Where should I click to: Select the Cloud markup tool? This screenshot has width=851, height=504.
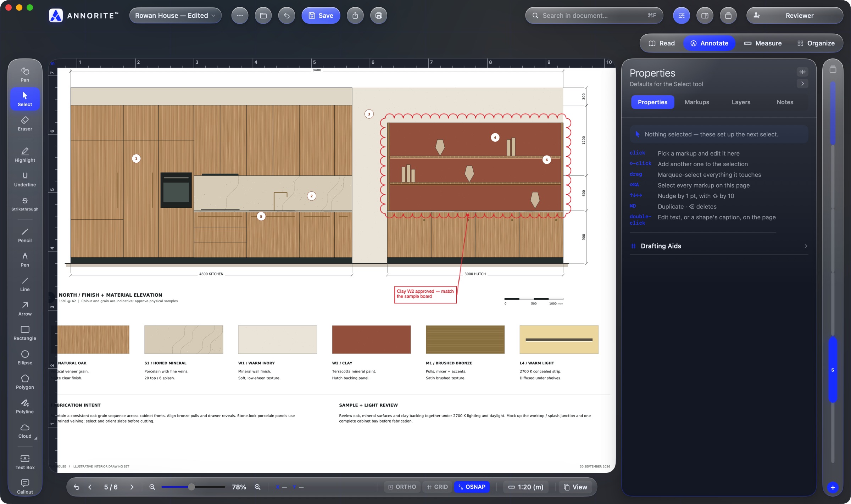(25, 430)
